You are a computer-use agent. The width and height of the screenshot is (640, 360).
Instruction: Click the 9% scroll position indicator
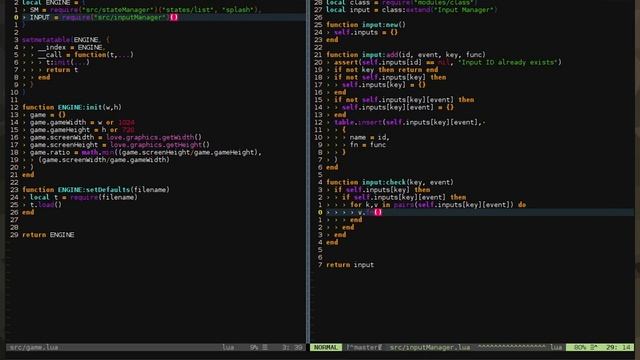coord(254,347)
